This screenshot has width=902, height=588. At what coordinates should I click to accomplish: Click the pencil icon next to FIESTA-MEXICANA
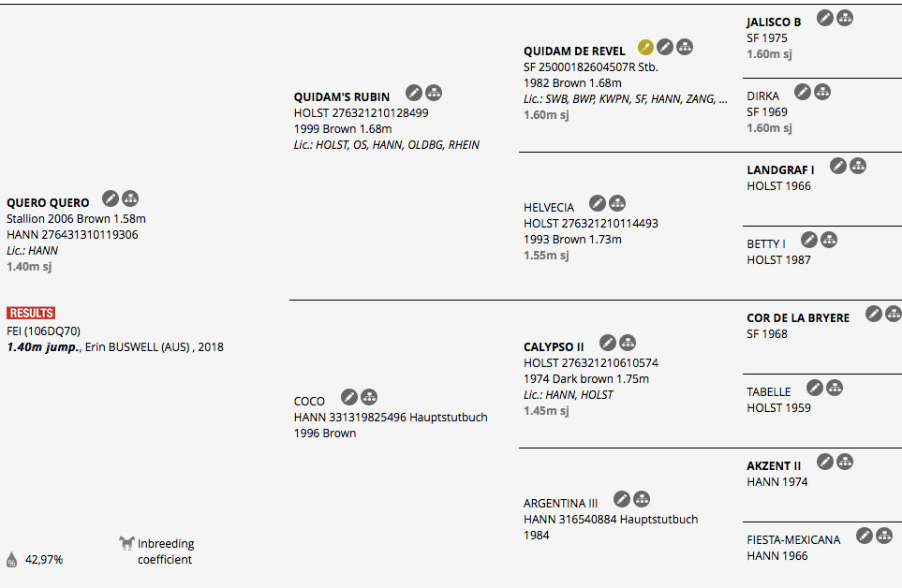(x=865, y=537)
